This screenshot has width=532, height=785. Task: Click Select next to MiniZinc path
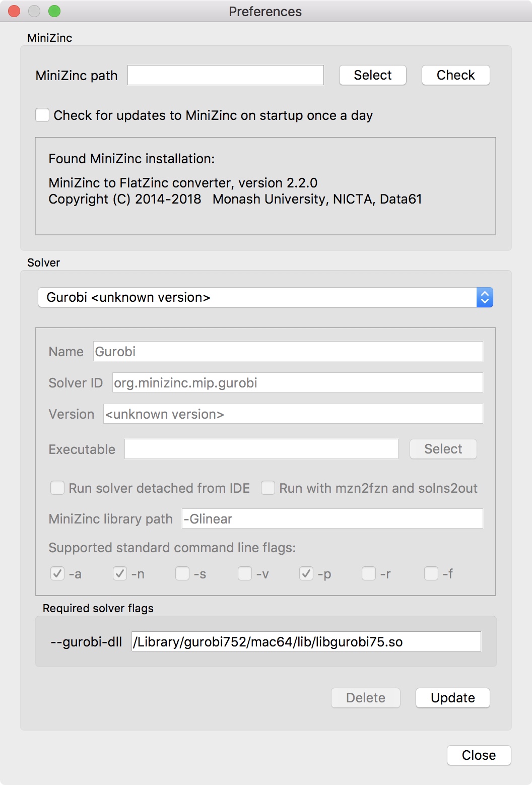(x=372, y=75)
